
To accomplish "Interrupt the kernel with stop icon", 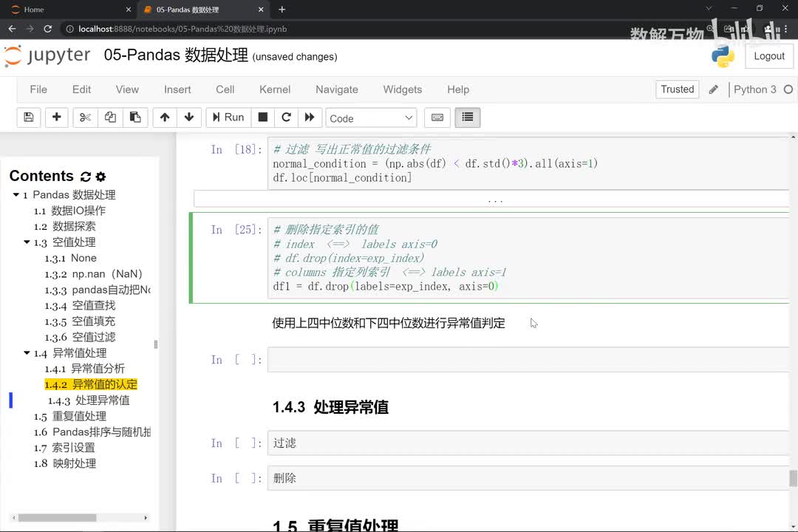I will 262,117.
